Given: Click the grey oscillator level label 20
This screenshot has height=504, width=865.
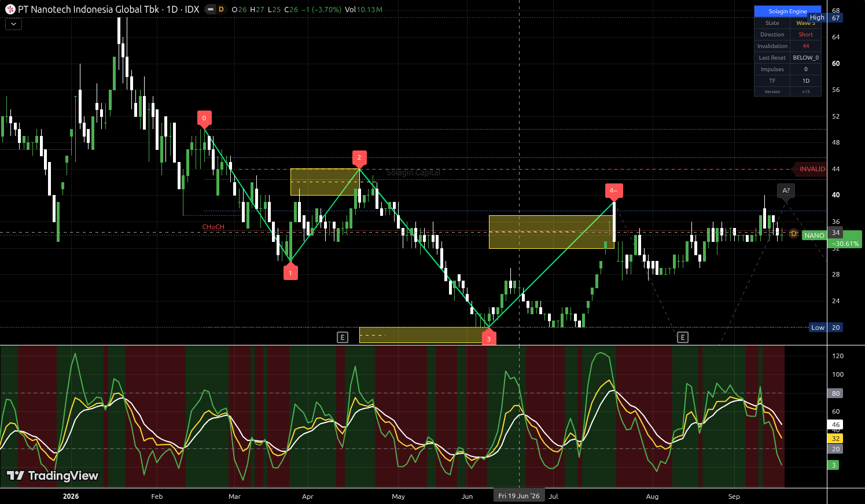Looking at the screenshot, I should pyautogui.click(x=835, y=449).
